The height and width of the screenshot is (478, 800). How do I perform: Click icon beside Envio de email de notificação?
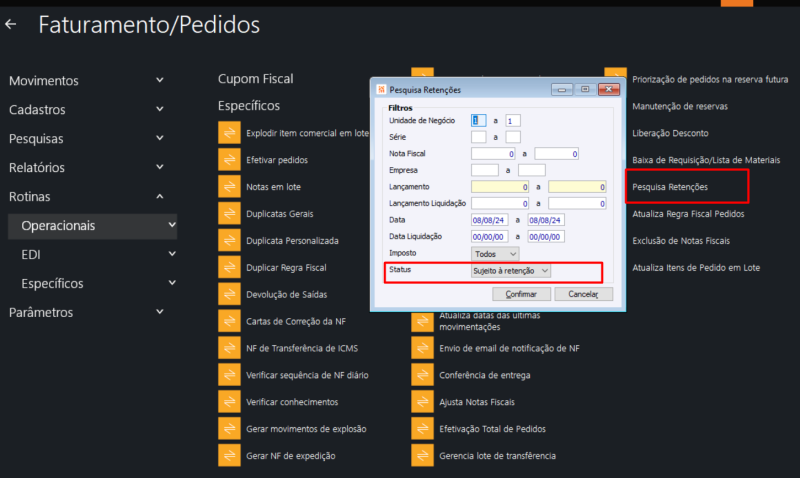pyautogui.click(x=422, y=348)
